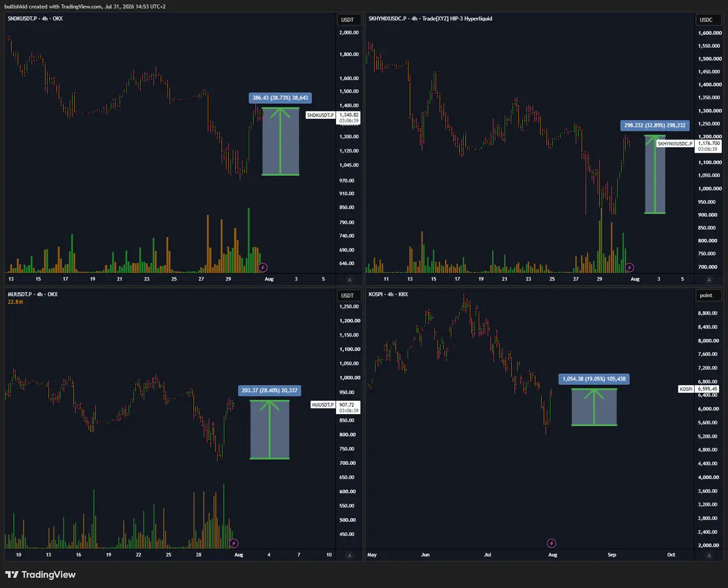Click the May label on KOSPI time axis
The height and width of the screenshot is (588, 728).
(x=372, y=555)
